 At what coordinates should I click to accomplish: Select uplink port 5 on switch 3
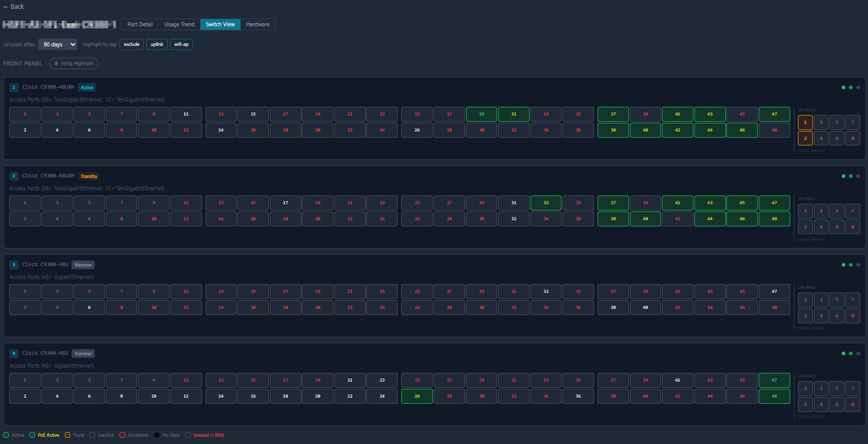point(837,300)
